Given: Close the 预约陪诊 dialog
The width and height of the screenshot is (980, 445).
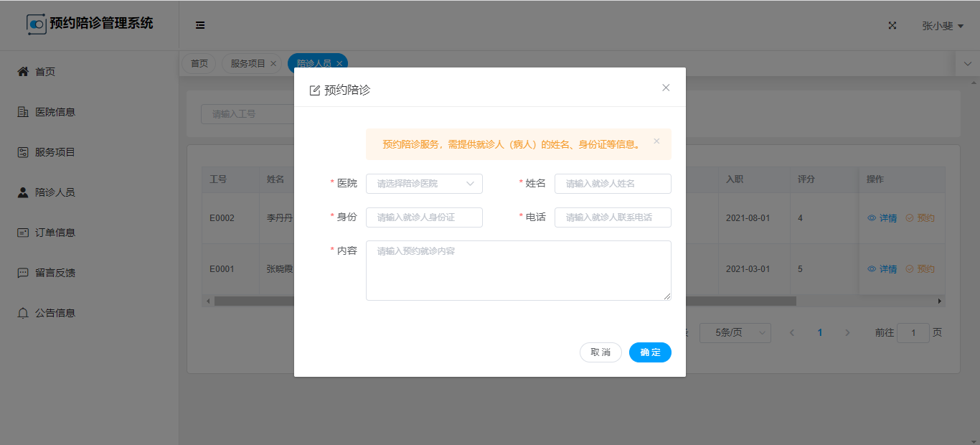Looking at the screenshot, I should pyautogui.click(x=666, y=88).
